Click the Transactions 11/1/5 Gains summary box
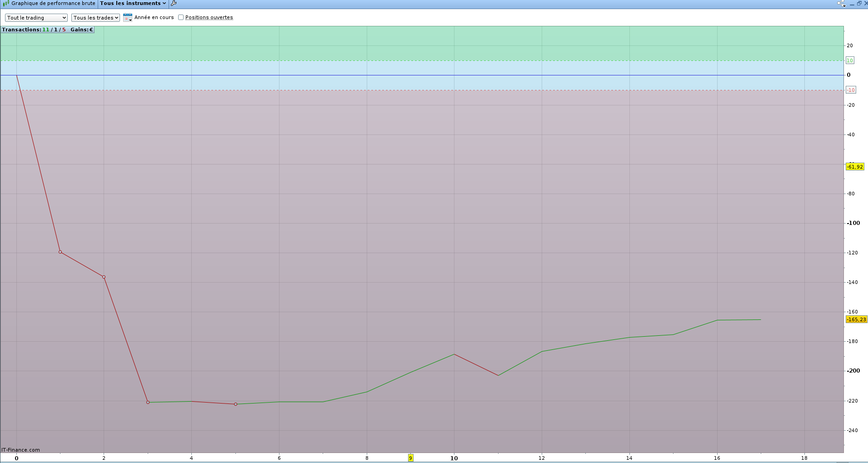Viewport: 868px width, 463px height. click(47, 30)
